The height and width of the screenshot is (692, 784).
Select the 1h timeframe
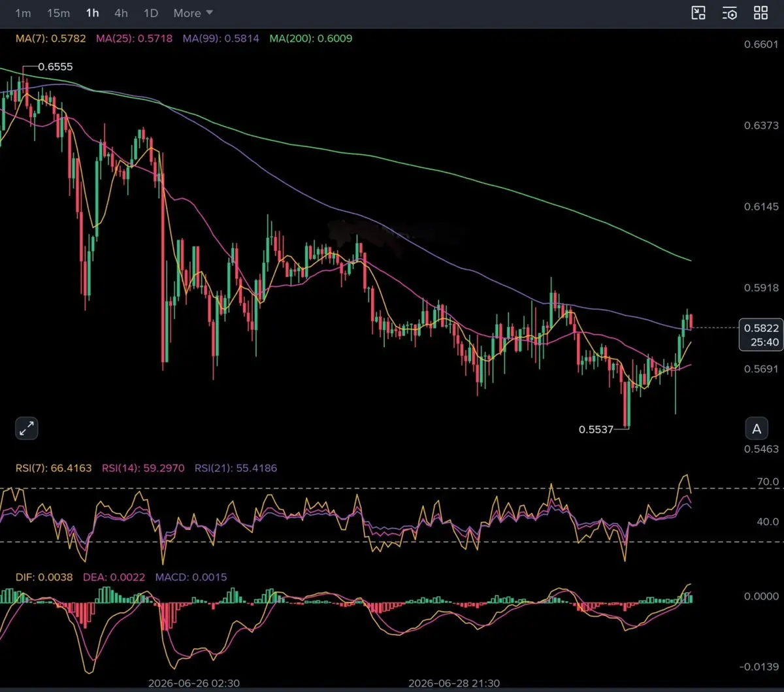tap(92, 13)
